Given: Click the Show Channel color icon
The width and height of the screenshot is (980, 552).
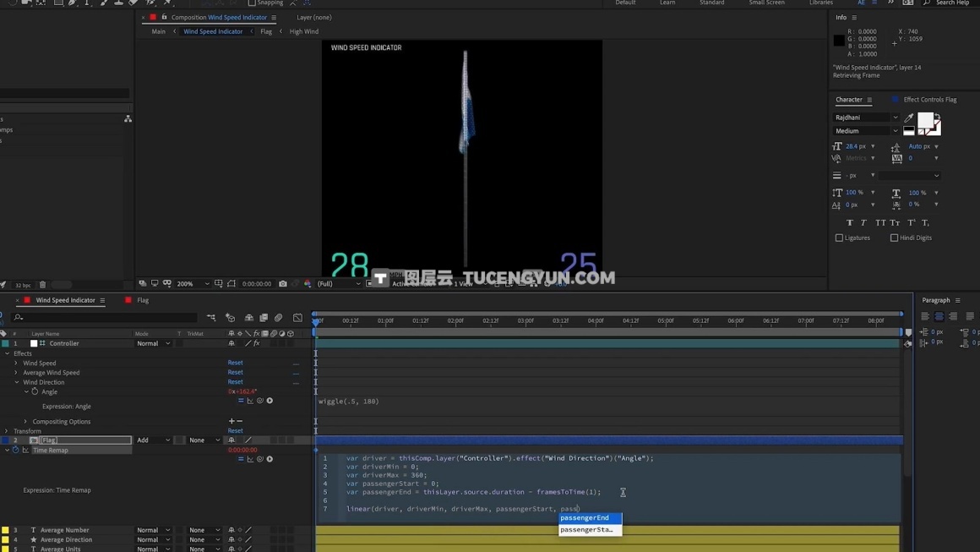Looking at the screenshot, I should [308, 284].
